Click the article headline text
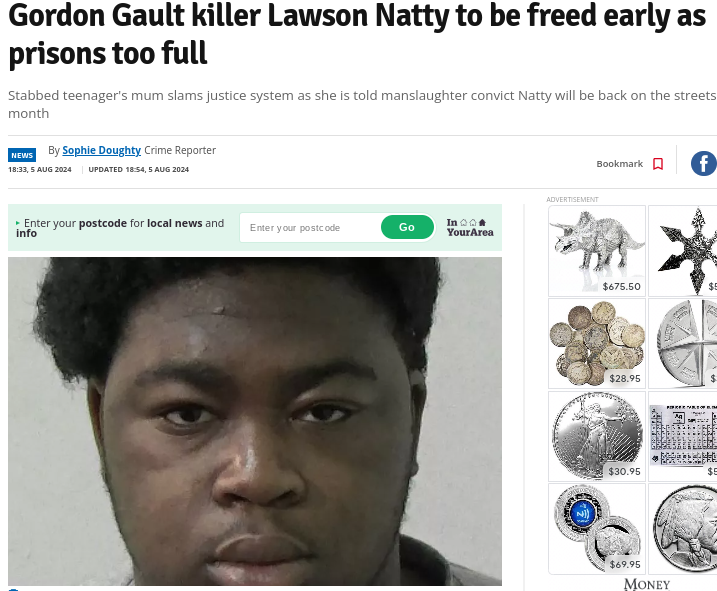This screenshot has width=717, height=591. click(x=358, y=34)
